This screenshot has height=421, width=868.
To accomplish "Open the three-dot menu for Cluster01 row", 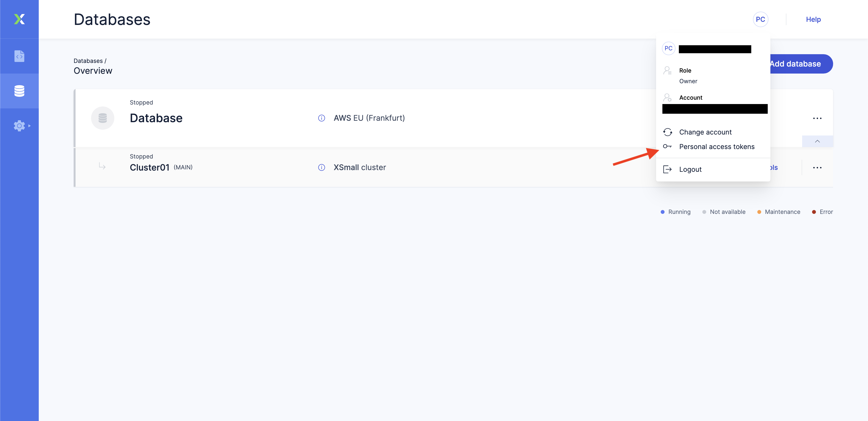I will pyautogui.click(x=817, y=168).
